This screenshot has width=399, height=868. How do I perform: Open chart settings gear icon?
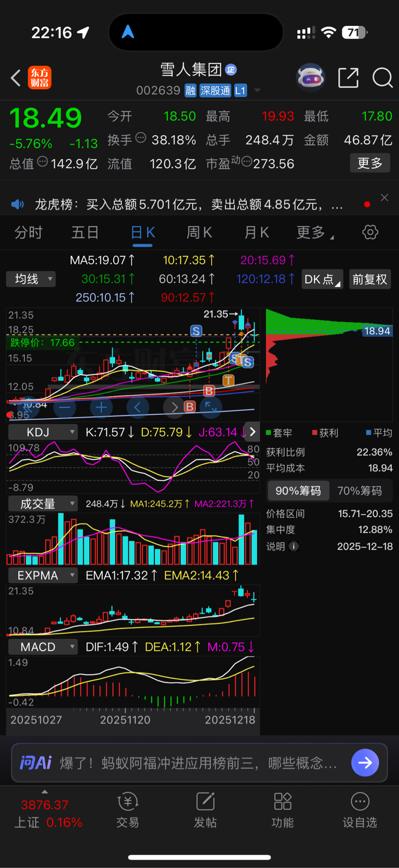[370, 232]
